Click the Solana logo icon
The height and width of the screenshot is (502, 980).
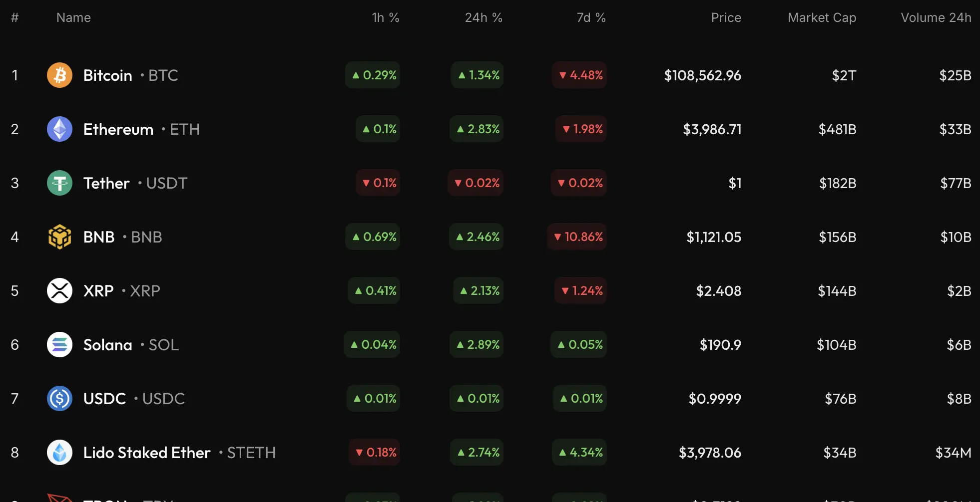(59, 345)
